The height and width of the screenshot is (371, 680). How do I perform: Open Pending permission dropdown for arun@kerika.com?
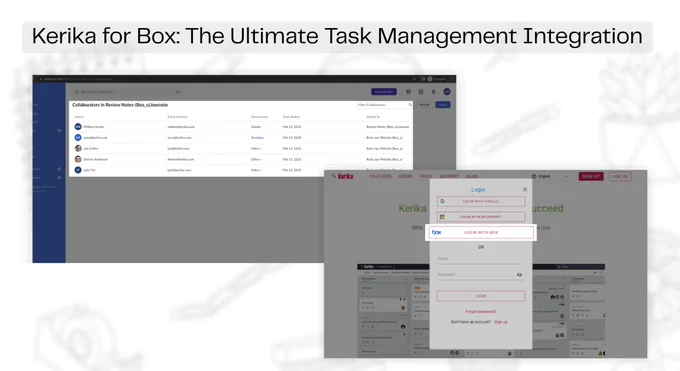258,138
